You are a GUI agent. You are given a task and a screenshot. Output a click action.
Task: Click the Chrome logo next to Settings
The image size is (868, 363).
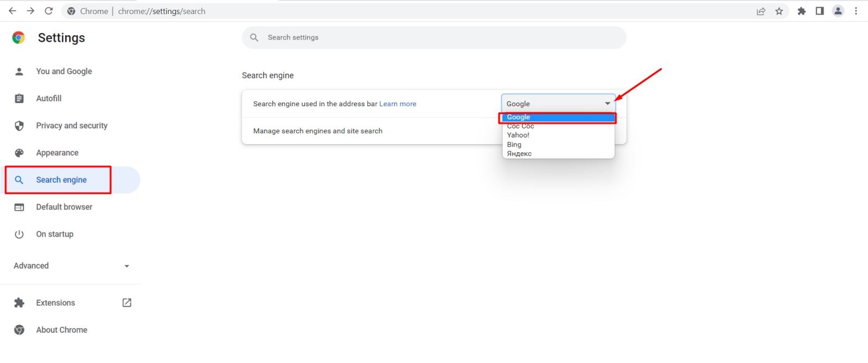pos(18,37)
